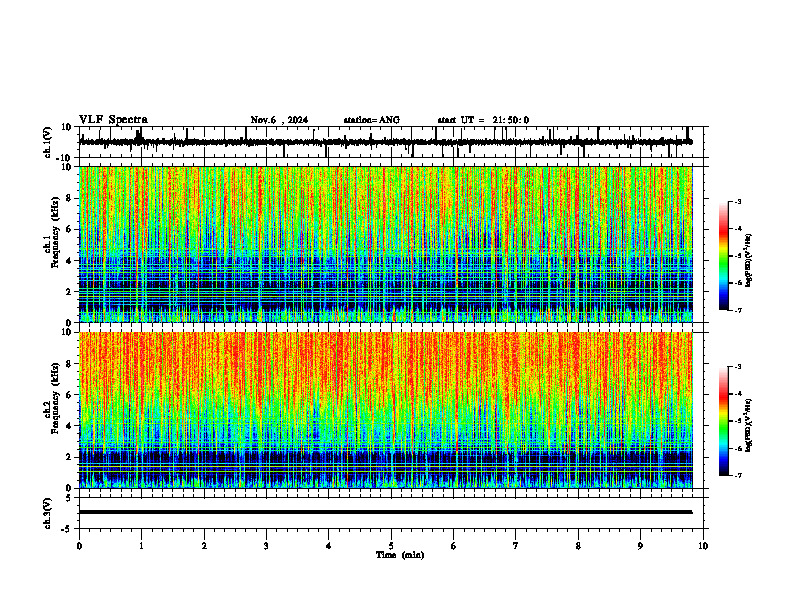Click the ch.2 spectrogram color scale bar
Screen dimensions: 792x612
coord(724,421)
